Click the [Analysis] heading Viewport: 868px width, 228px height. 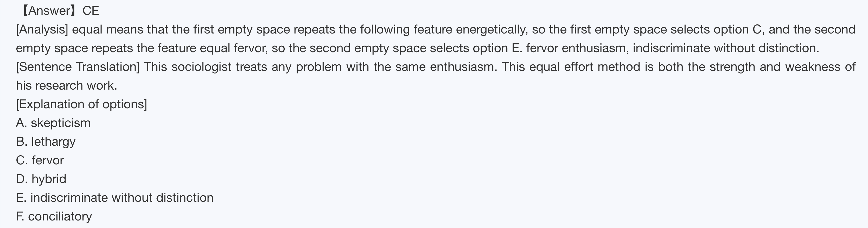tap(42, 30)
